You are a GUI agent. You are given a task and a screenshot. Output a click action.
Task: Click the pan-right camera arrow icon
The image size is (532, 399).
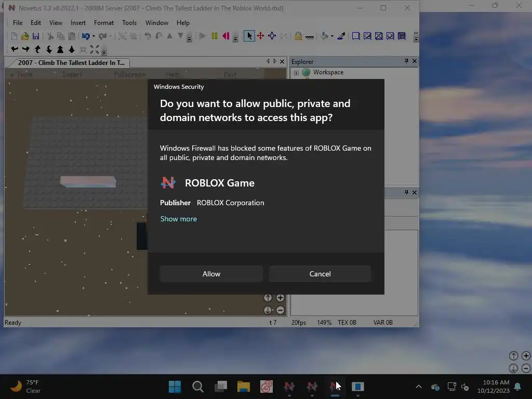(x=26, y=49)
